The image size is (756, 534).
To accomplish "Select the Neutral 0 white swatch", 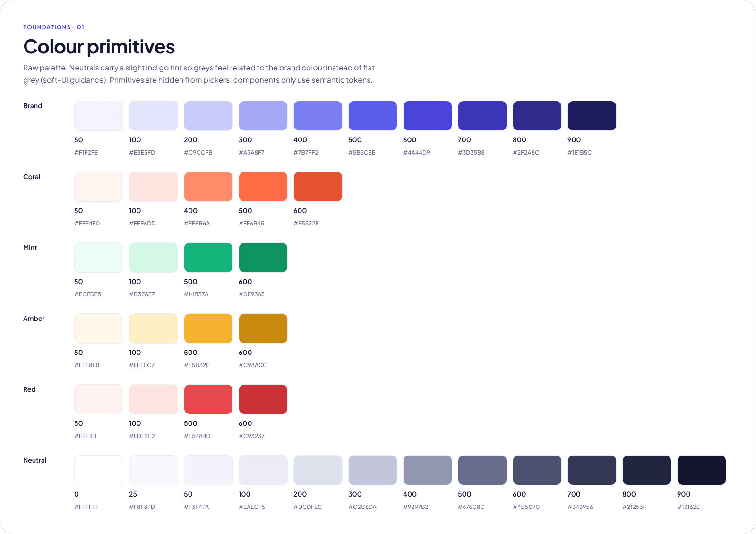I will (x=99, y=470).
